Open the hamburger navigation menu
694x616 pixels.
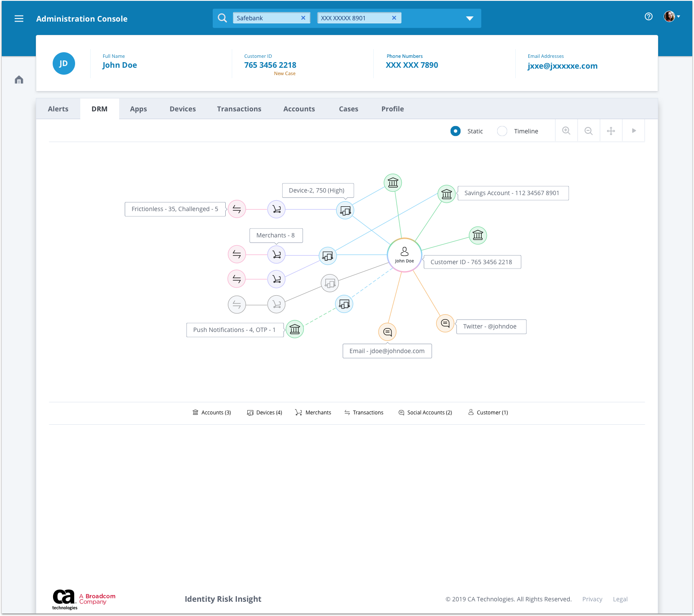pyautogui.click(x=19, y=19)
